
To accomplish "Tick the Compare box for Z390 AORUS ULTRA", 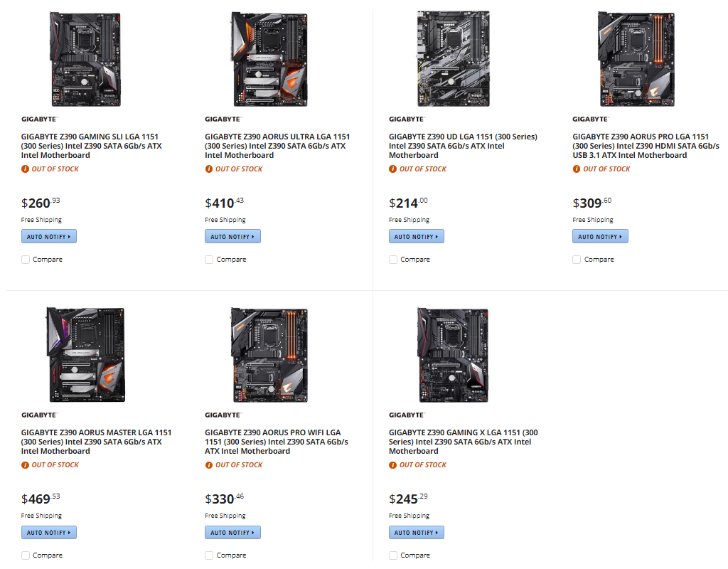I will coord(209,260).
